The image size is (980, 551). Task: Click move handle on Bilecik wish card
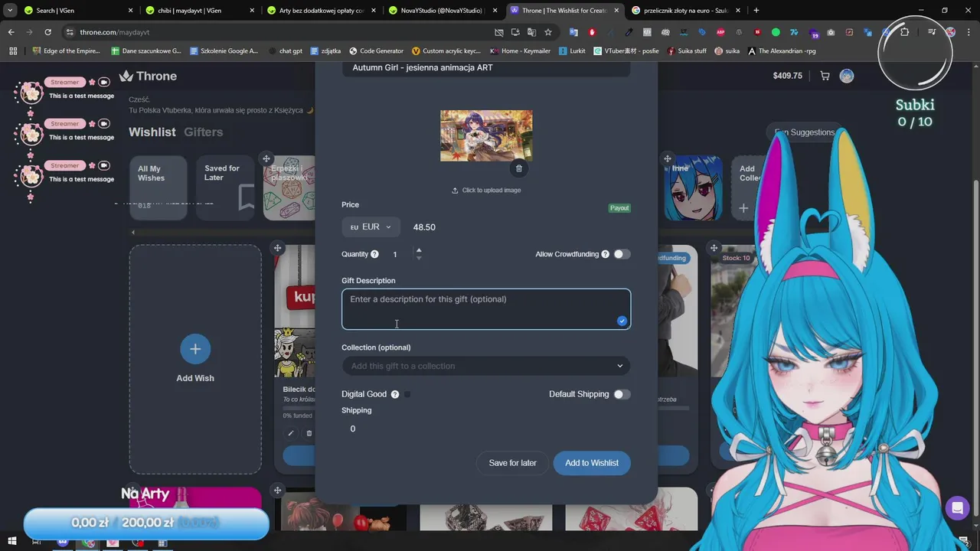click(x=278, y=248)
